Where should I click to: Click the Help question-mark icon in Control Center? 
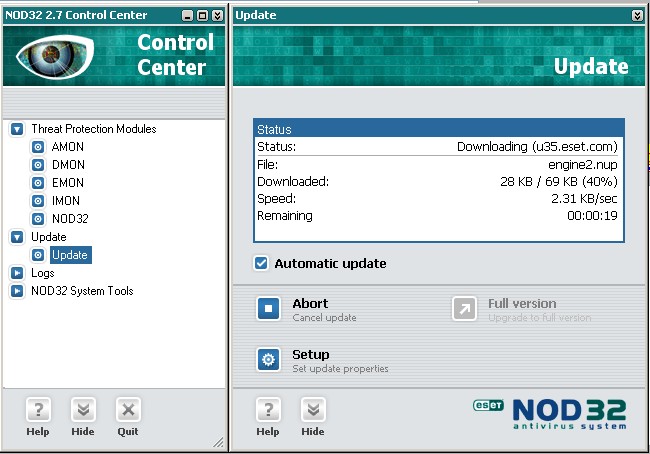click(x=38, y=410)
